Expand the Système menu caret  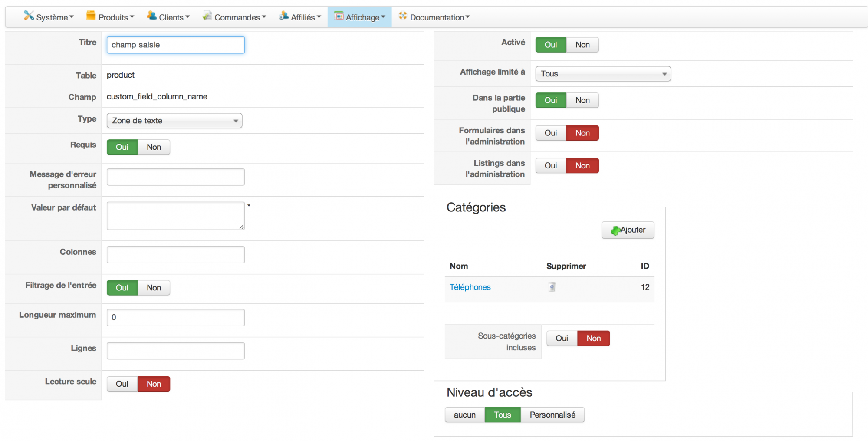[72, 17]
